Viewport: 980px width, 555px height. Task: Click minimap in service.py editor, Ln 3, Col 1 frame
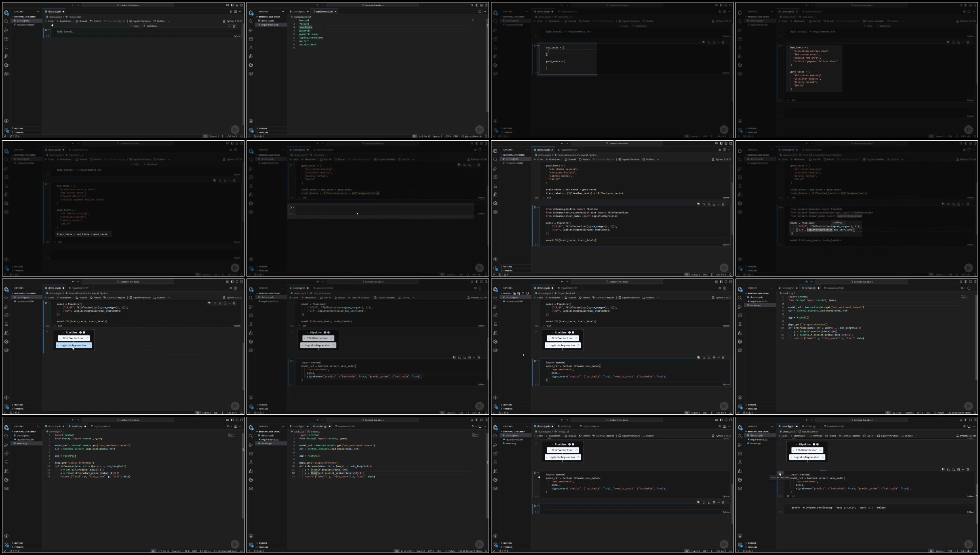965,297
